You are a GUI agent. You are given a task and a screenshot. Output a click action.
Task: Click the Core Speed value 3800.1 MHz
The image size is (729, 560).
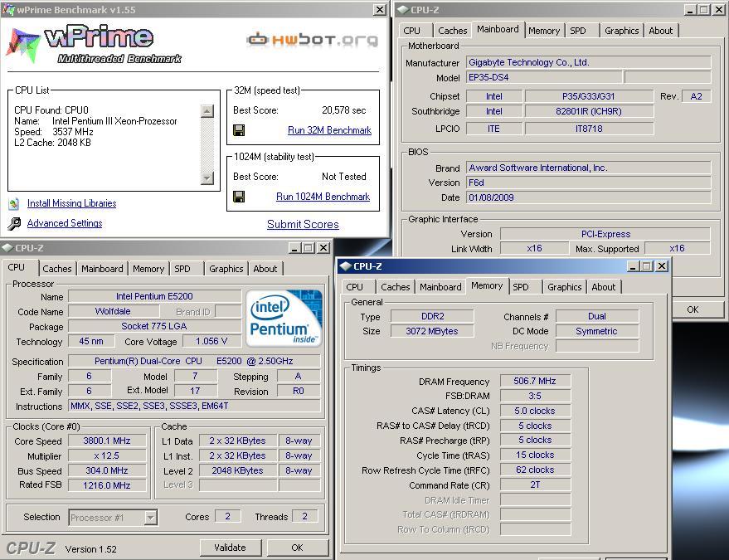tap(107, 441)
